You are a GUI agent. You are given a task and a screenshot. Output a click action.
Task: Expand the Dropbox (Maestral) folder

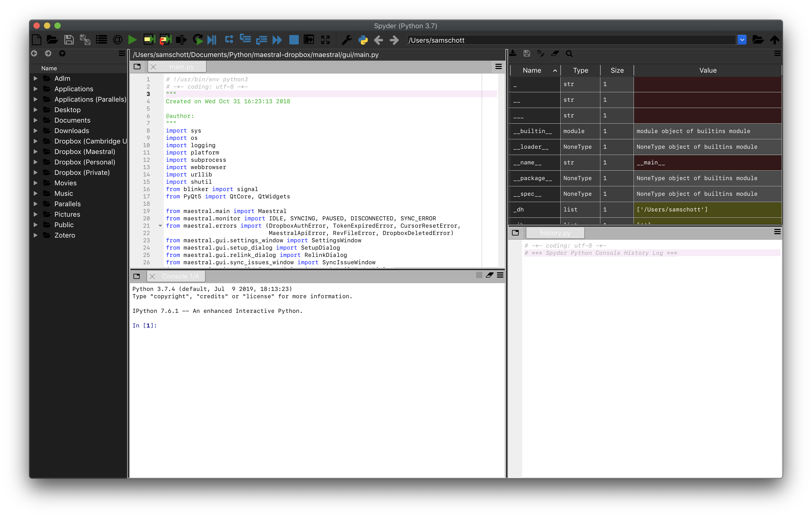[36, 152]
